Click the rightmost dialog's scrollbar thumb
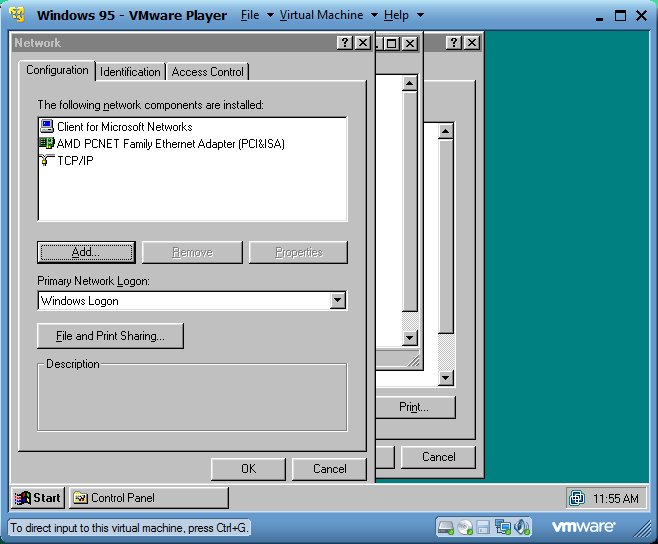Viewport: 658px width, 544px height. [x=445, y=237]
